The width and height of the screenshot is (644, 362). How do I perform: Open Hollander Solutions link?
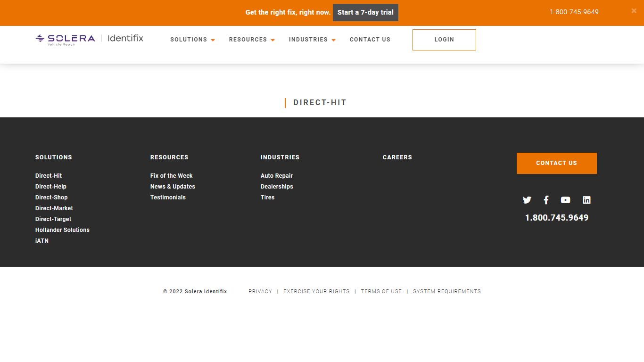[62, 230]
